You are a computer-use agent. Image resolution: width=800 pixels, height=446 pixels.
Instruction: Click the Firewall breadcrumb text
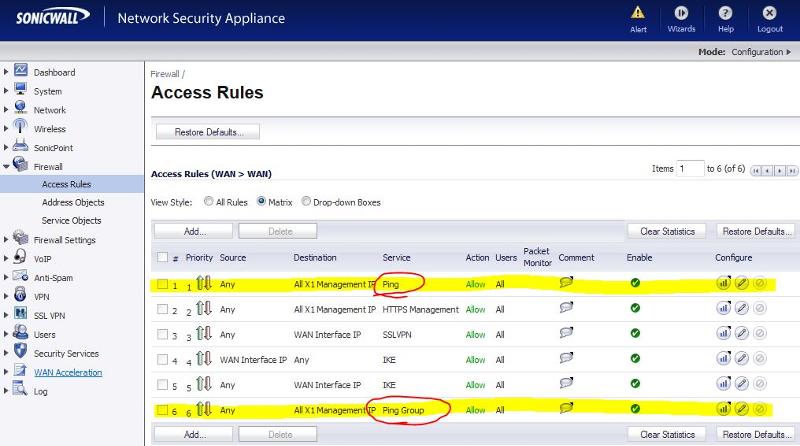coord(165,74)
